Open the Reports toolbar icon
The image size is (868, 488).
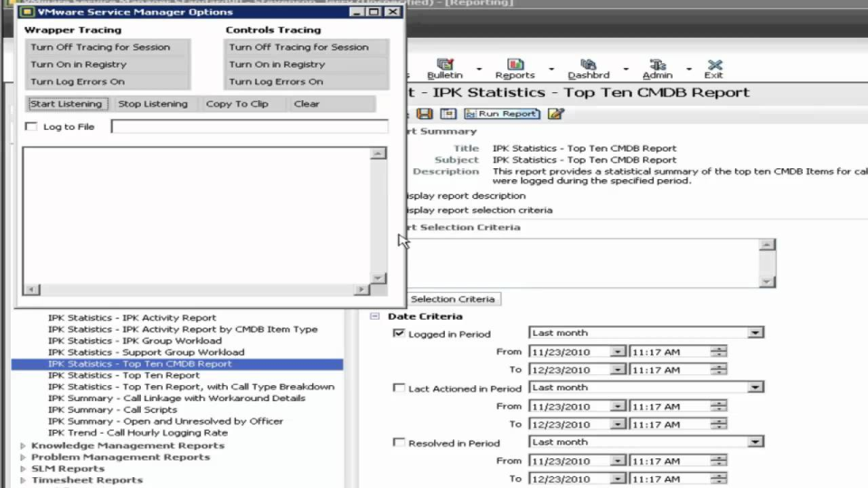pyautogui.click(x=514, y=69)
